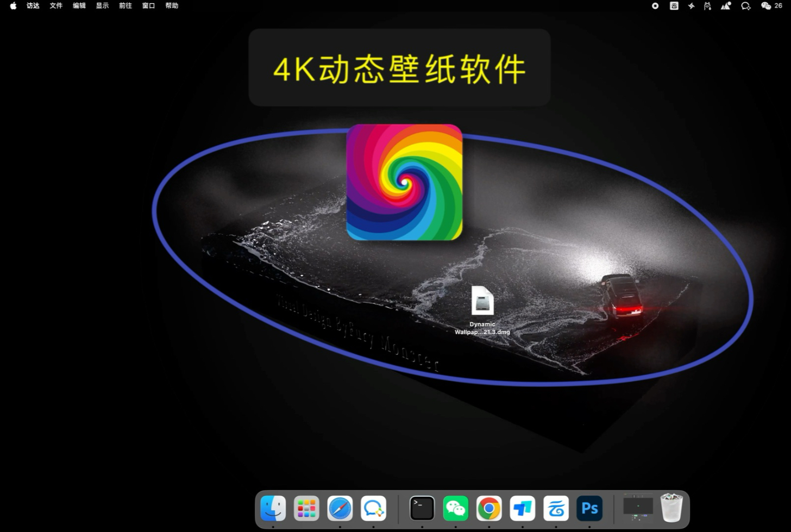Select the Dynamic Wallpaper 21.3 dmg file
The height and width of the screenshot is (532, 791).
481,302
